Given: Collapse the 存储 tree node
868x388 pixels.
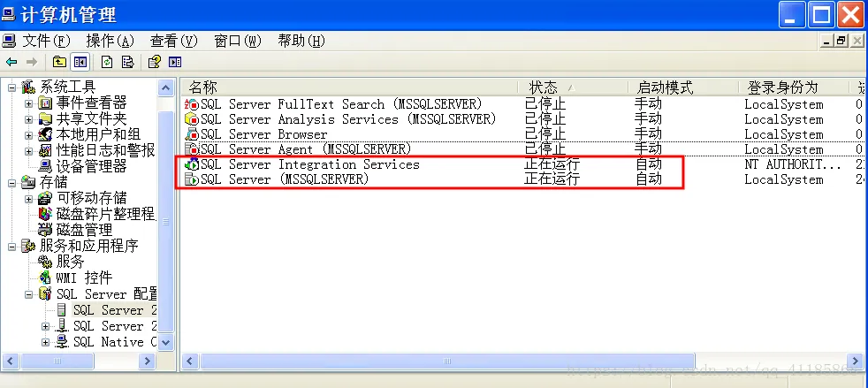Looking at the screenshot, I should coord(11,183).
